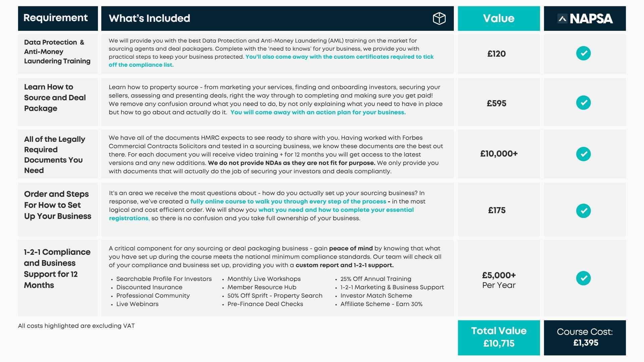Click the £10,000+ value cell
Image resolution: width=644 pixels, height=362 pixels.
tap(499, 154)
